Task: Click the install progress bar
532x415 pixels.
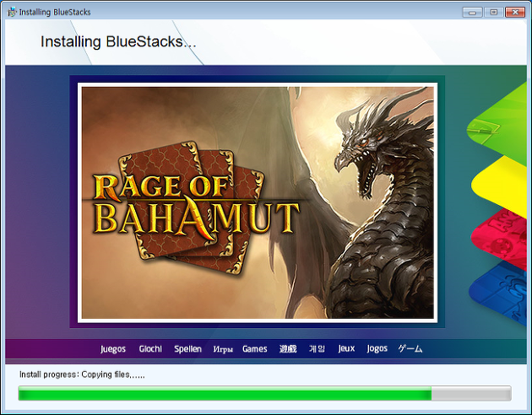Action: click(264, 393)
